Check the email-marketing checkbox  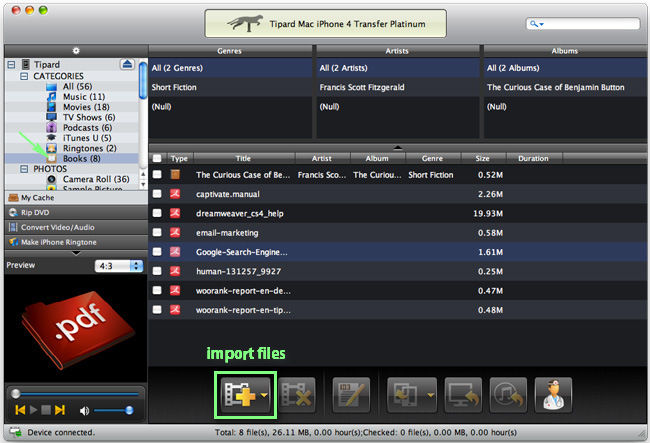tap(157, 232)
